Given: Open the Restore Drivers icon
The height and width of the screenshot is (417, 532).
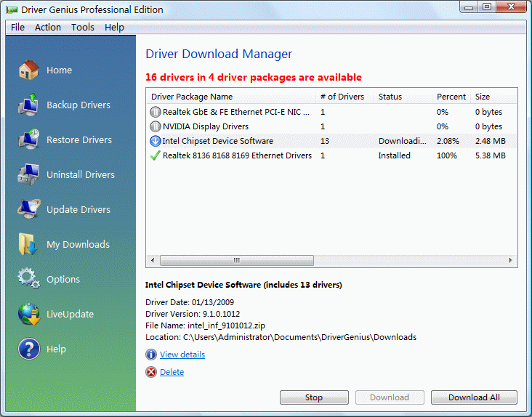Looking at the screenshot, I should coord(28,139).
